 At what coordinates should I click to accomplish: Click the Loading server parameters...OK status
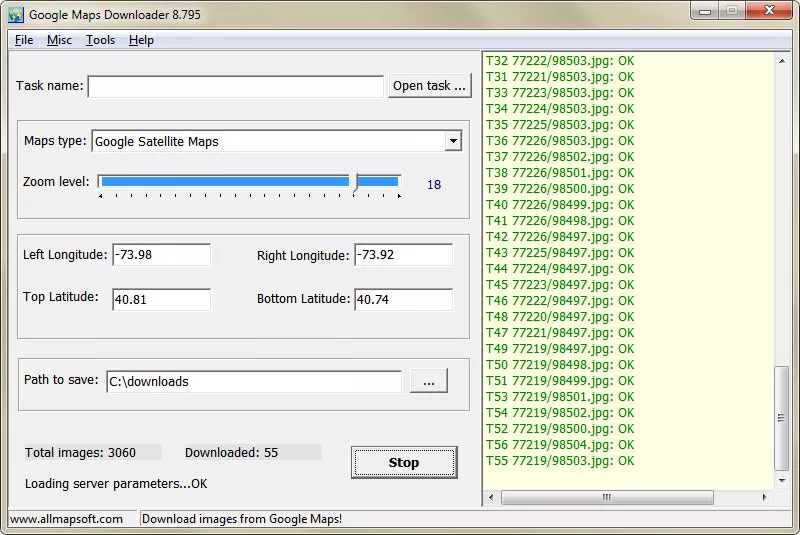point(116,484)
